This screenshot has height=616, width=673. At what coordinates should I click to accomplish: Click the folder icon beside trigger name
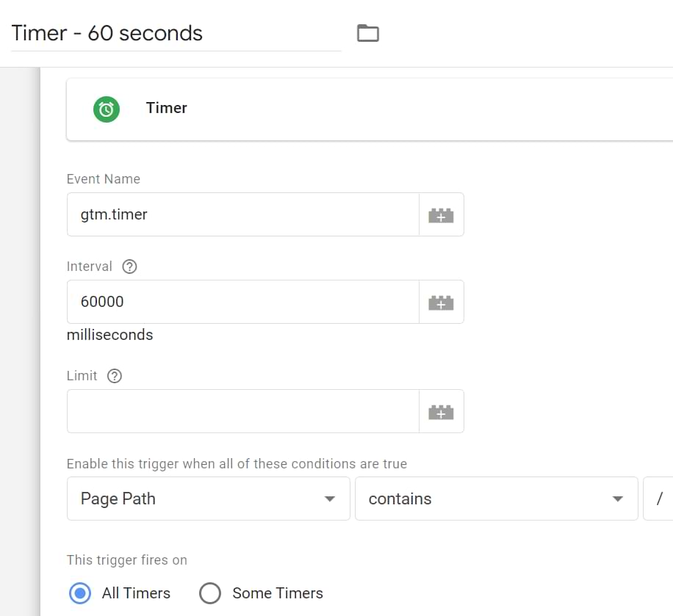click(x=368, y=33)
